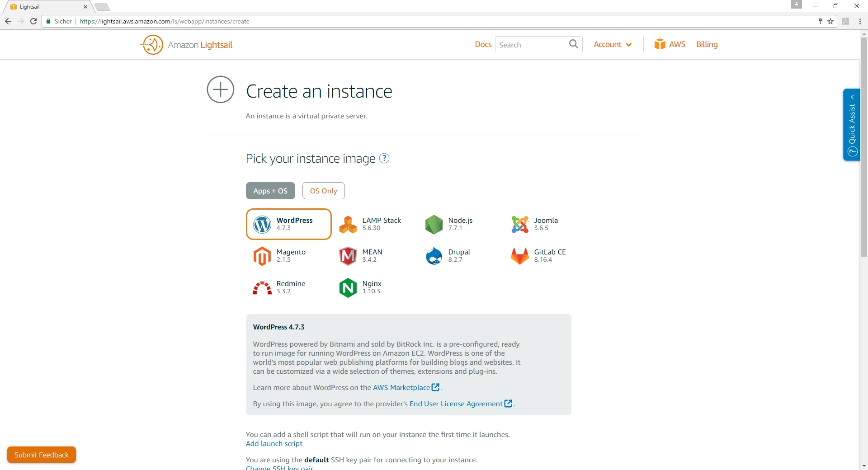Select Joomla 3.6.5 label
The height and width of the screenshot is (470, 868).
[546, 224]
